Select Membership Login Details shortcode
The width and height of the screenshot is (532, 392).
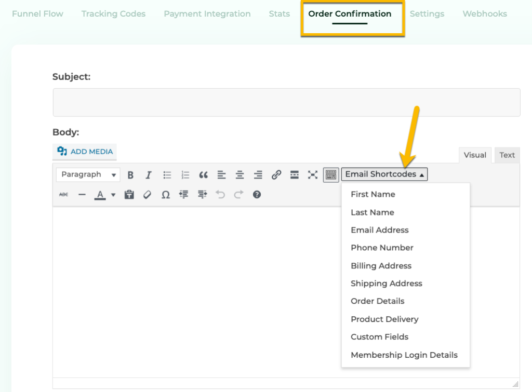click(x=404, y=355)
